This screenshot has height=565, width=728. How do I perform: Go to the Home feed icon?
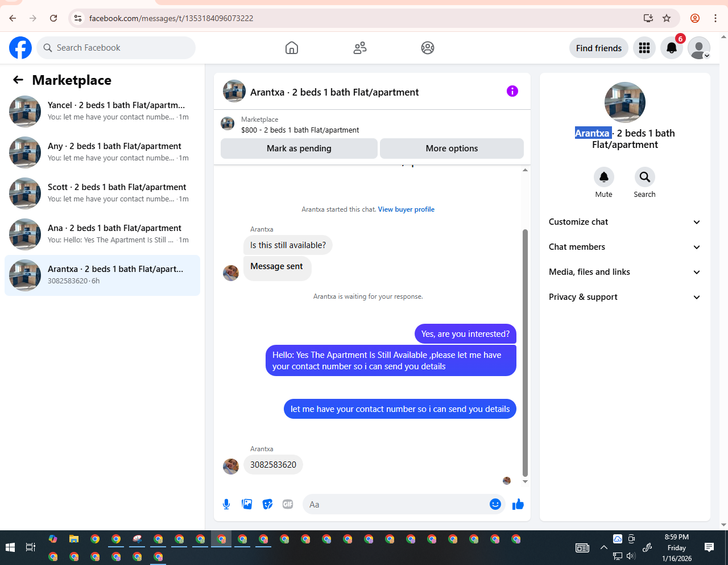[292, 48]
